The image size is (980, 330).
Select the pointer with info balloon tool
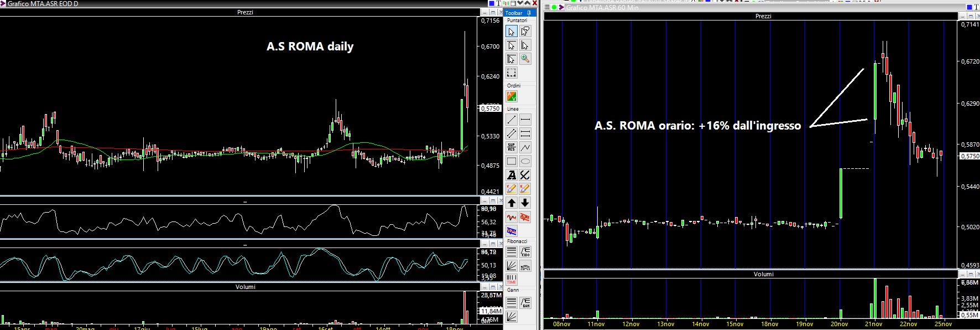525,32
